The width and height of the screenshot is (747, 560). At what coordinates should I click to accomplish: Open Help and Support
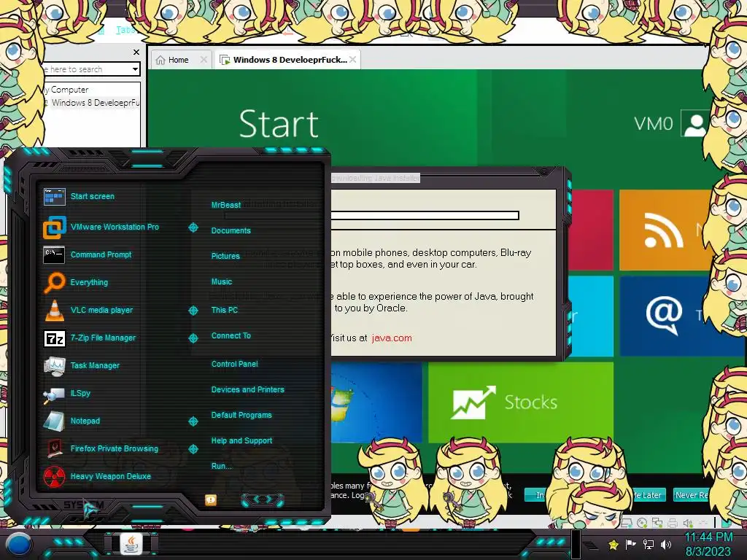pos(241,441)
